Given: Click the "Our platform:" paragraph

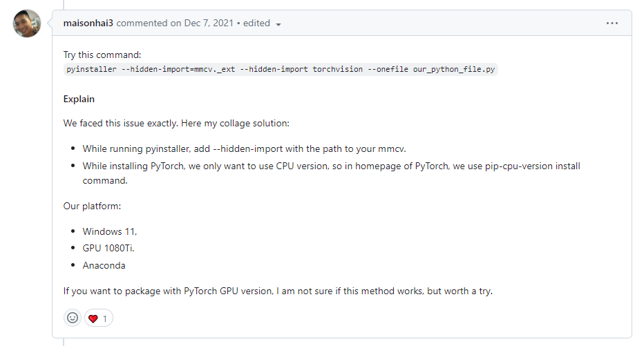Looking at the screenshot, I should pos(92,206).
